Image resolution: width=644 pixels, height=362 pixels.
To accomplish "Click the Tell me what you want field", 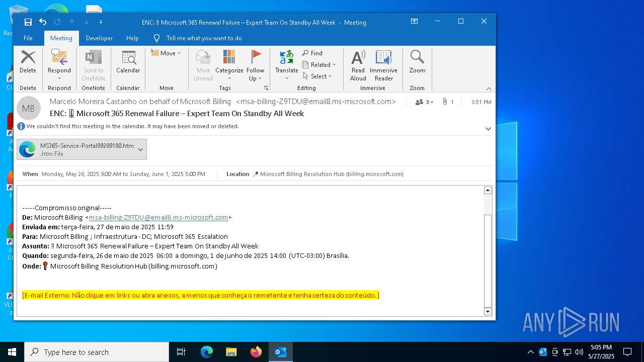I will [204, 38].
